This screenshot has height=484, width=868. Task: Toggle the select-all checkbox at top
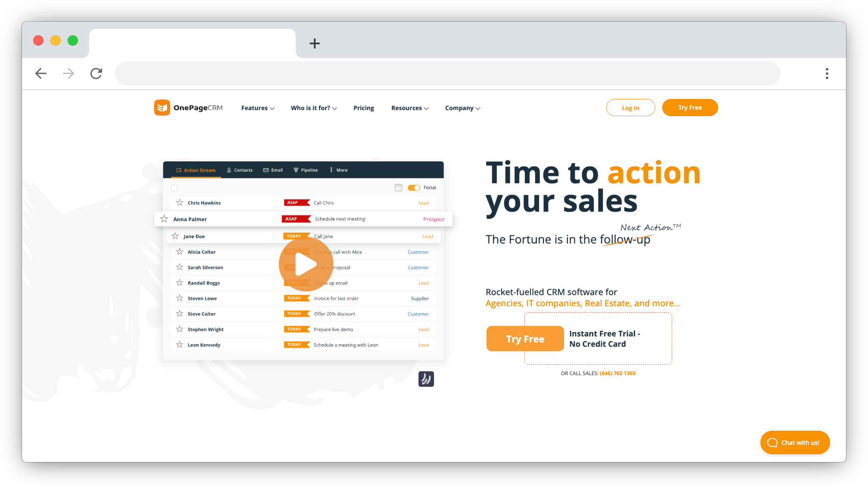point(174,188)
